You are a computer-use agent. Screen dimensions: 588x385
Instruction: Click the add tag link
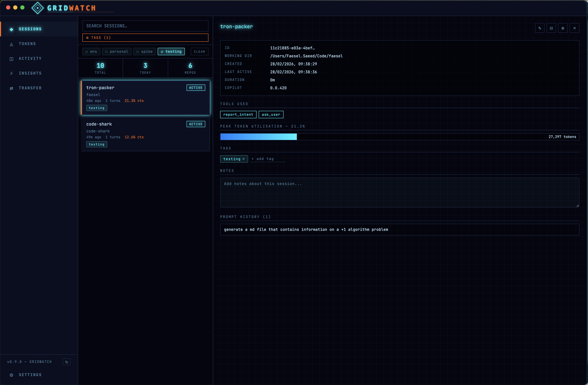(x=262, y=159)
